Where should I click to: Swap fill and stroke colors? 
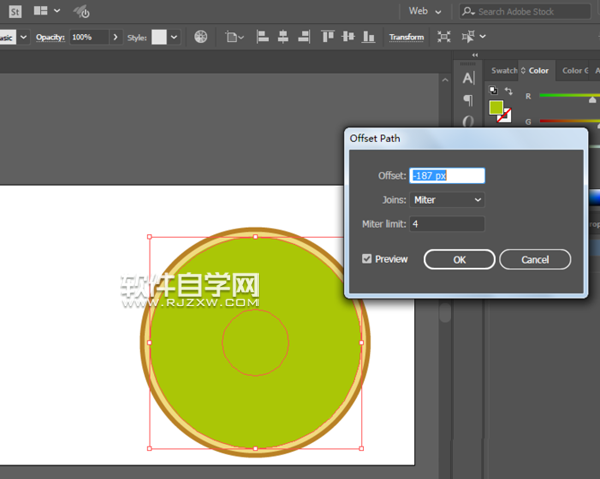[508, 91]
